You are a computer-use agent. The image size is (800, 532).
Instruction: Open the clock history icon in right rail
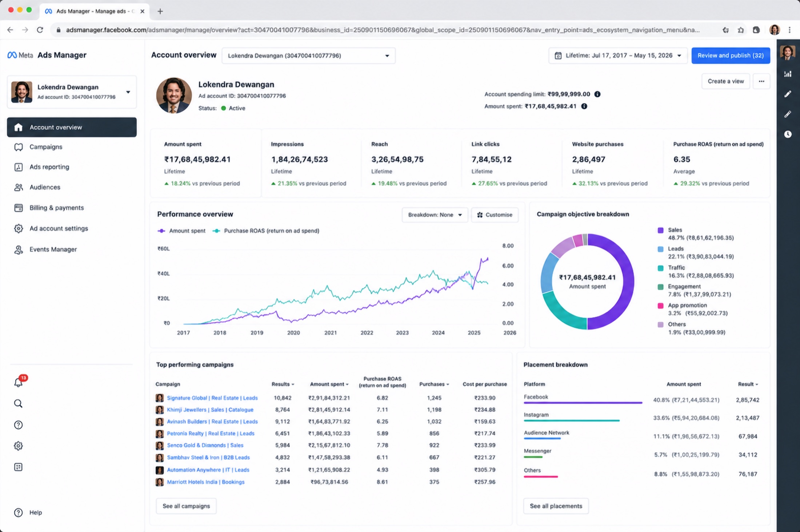(788, 134)
